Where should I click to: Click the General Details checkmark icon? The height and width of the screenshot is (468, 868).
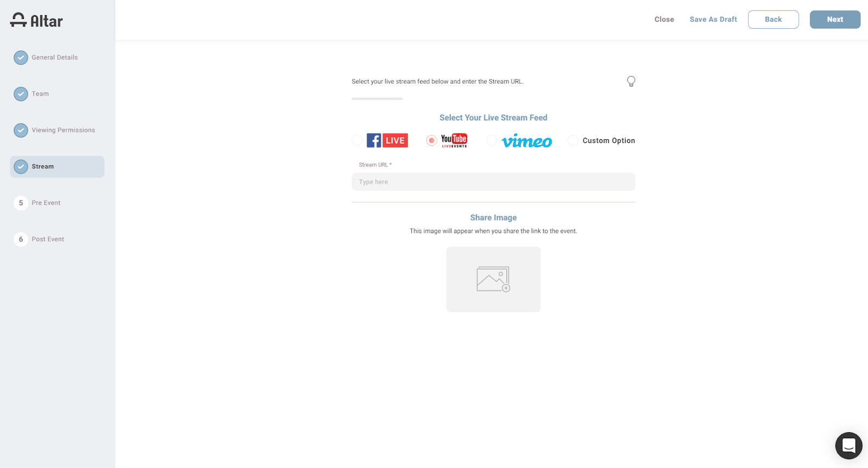pyautogui.click(x=21, y=57)
